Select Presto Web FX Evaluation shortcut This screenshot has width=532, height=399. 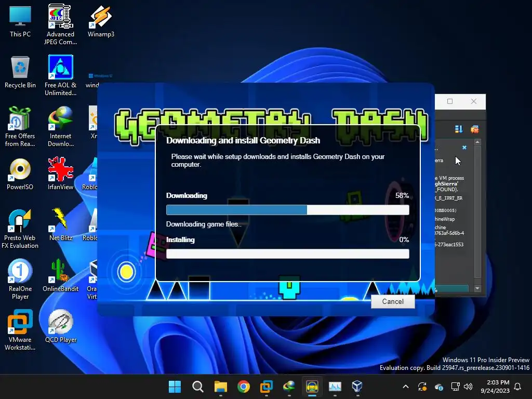20,229
